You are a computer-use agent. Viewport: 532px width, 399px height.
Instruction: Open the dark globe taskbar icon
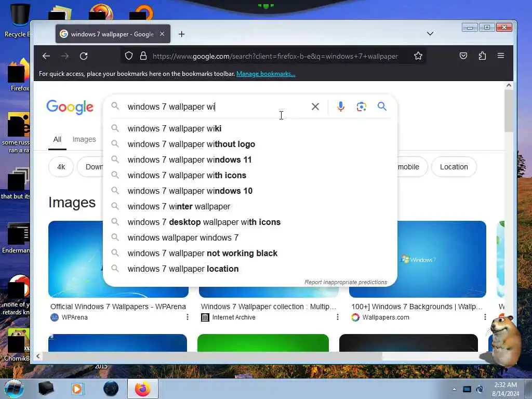[x=111, y=389]
